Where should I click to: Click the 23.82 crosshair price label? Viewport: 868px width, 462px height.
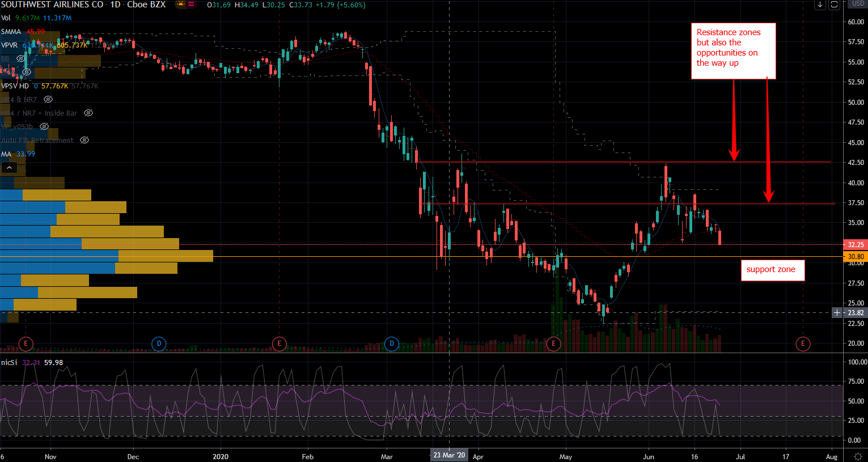(856, 313)
